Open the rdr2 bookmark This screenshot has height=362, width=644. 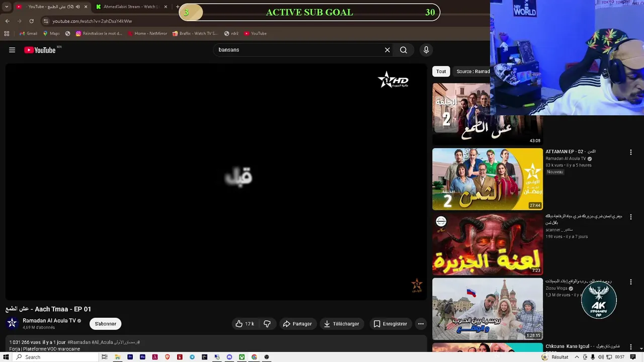[x=231, y=34]
